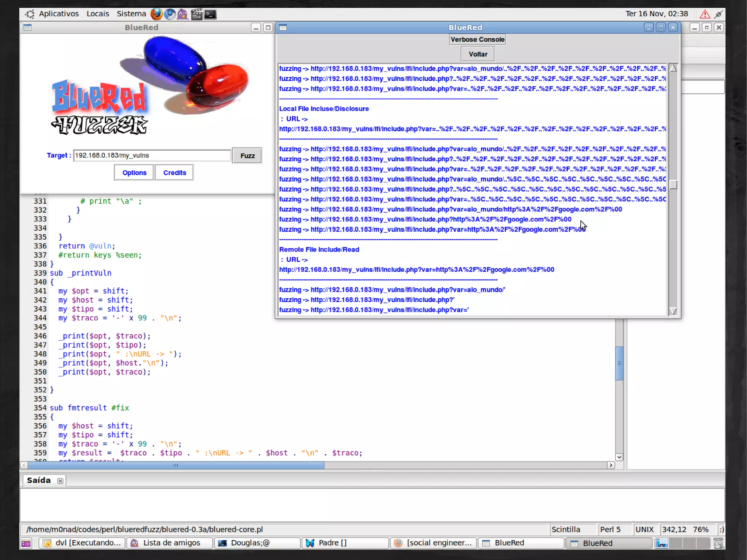The width and height of the screenshot is (747, 560).
Task: Click the Verbose Console label button
Action: pyautogui.click(x=477, y=39)
